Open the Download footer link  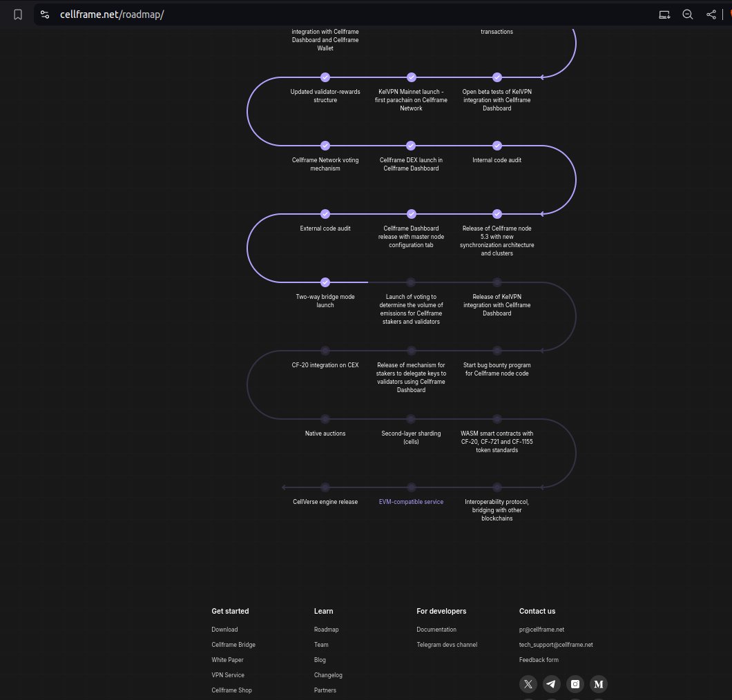pyautogui.click(x=224, y=630)
